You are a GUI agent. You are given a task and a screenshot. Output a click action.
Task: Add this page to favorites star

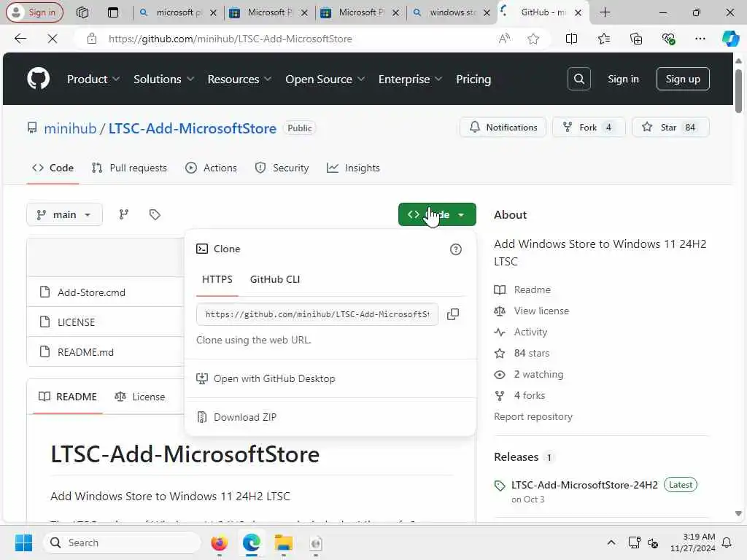click(x=533, y=39)
